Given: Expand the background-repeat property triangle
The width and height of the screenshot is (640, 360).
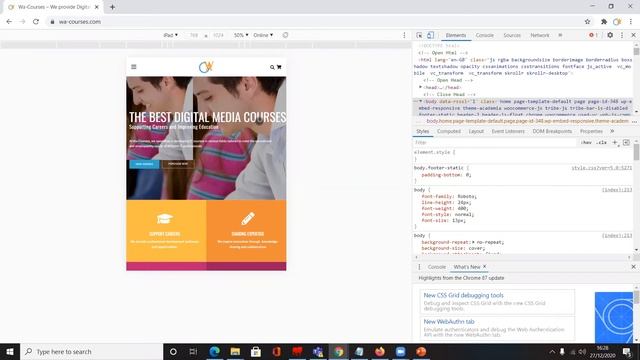Looking at the screenshot, I should coord(473,242).
